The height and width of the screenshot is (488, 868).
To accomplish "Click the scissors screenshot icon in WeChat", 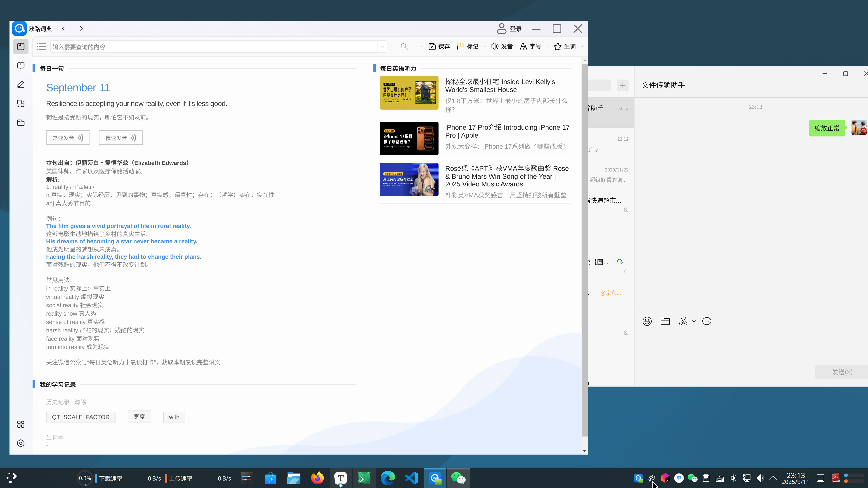I will [x=683, y=321].
